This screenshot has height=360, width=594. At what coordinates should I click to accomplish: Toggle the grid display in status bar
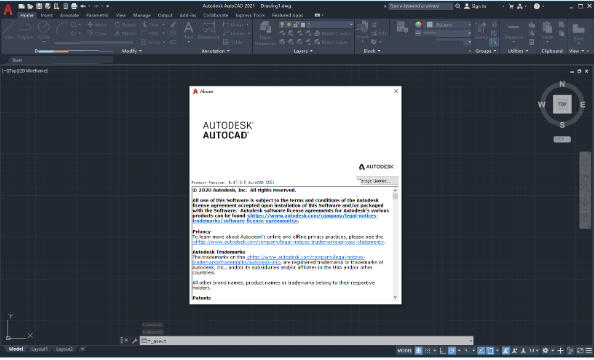(x=419, y=351)
